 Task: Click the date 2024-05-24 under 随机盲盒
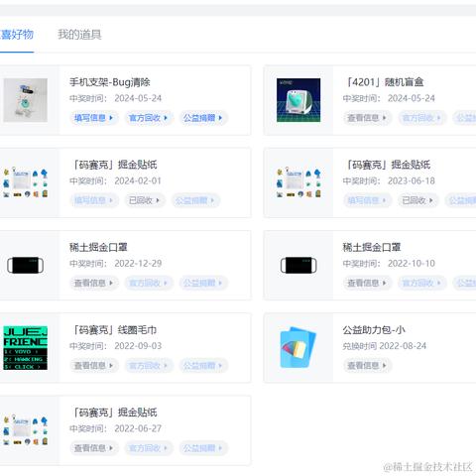pyautogui.click(x=412, y=98)
